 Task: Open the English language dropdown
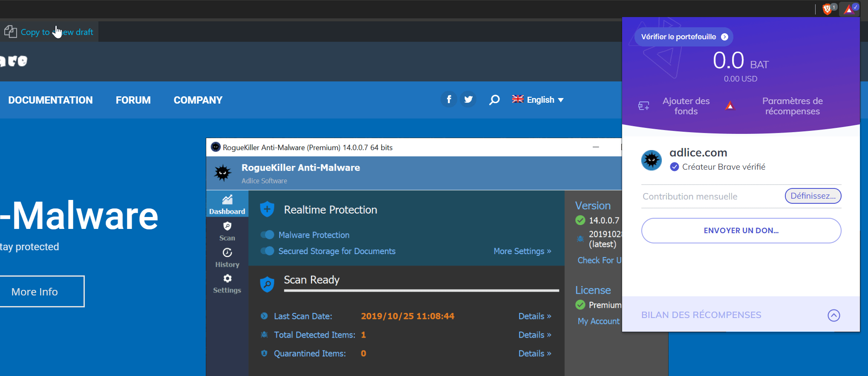538,100
